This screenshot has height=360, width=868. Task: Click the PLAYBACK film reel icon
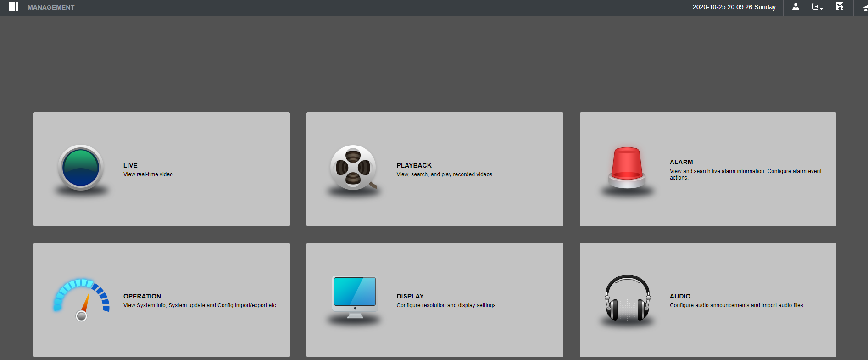click(354, 168)
